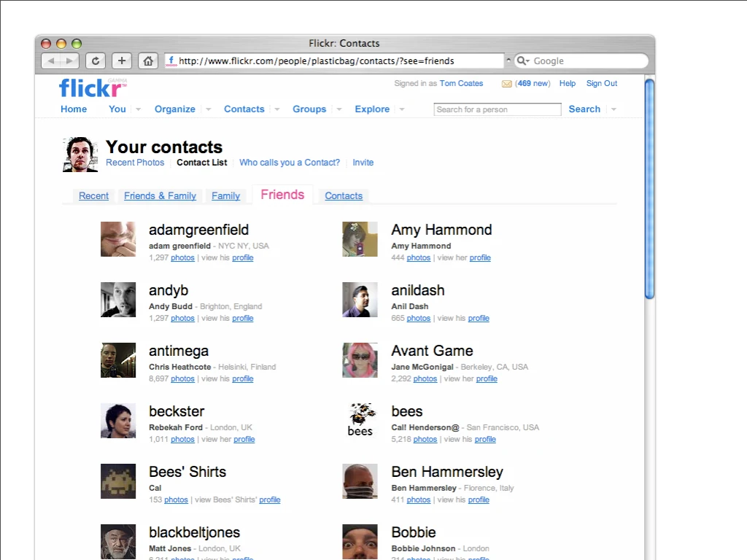This screenshot has height=560, width=747.
Task: Click the Contact List label
Action: click(x=202, y=163)
